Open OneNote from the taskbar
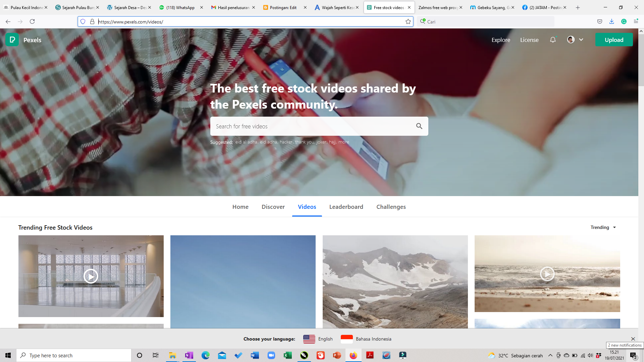The height and width of the screenshot is (362, 644). tap(189, 355)
